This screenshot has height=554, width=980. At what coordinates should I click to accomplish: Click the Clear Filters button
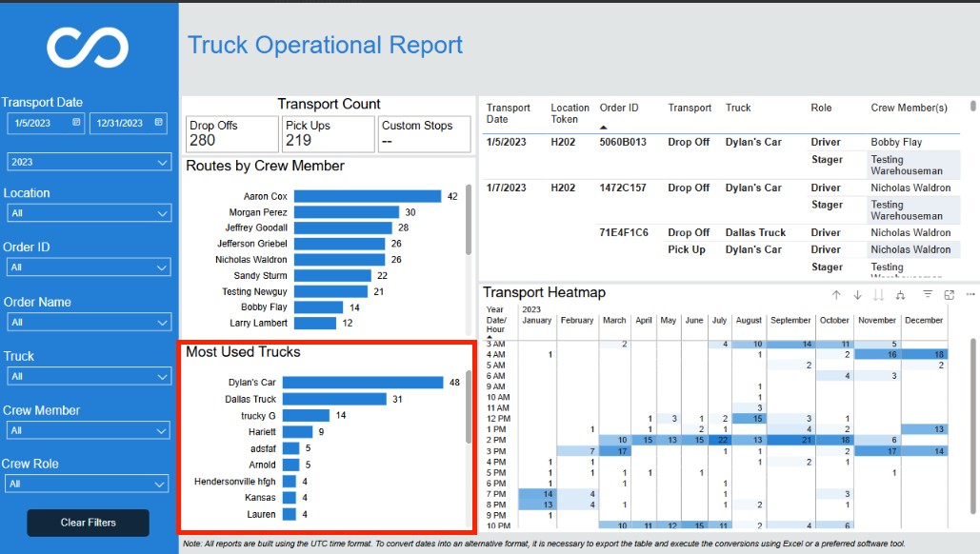click(x=89, y=523)
